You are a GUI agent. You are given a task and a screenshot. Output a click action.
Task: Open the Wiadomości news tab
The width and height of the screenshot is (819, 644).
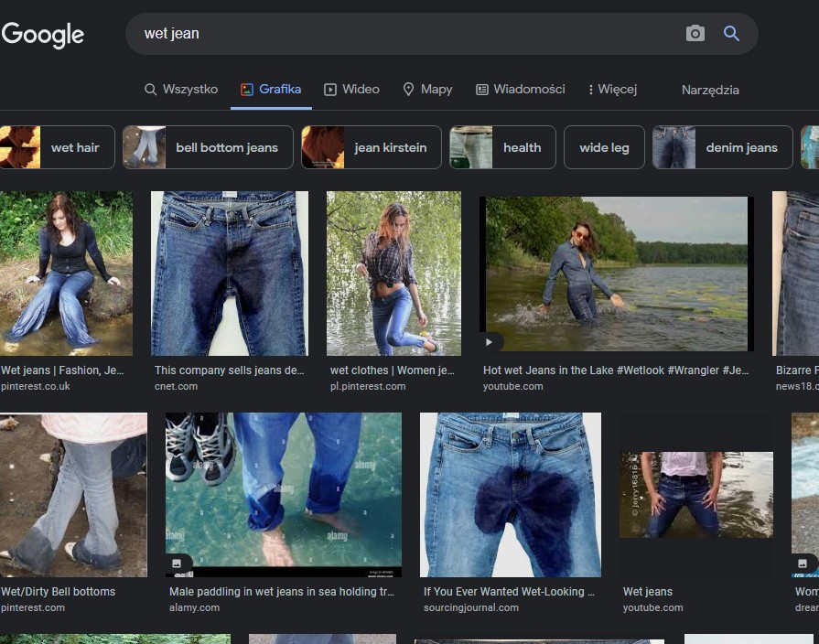click(x=520, y=90)
